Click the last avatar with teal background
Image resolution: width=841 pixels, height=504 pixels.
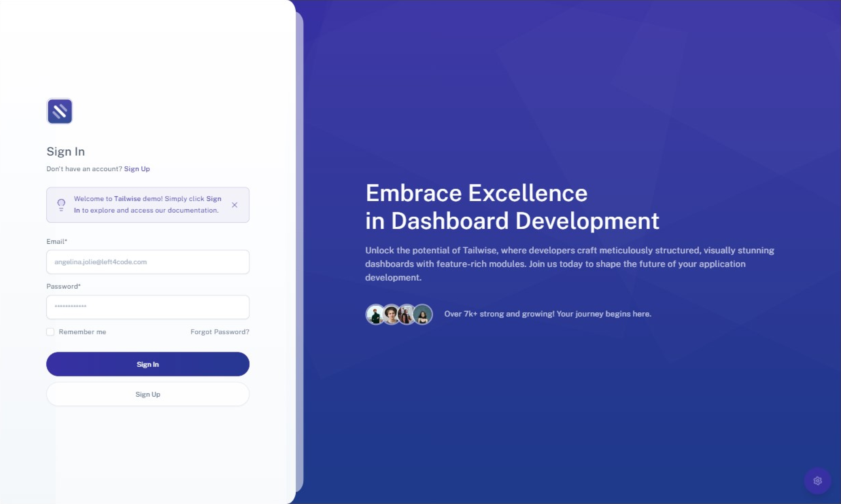[x=423, y=314]
